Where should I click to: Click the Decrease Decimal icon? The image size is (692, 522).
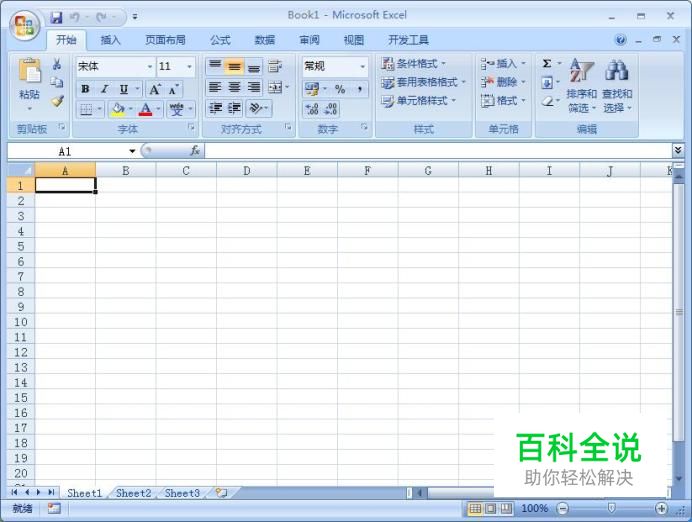[331, 109]
